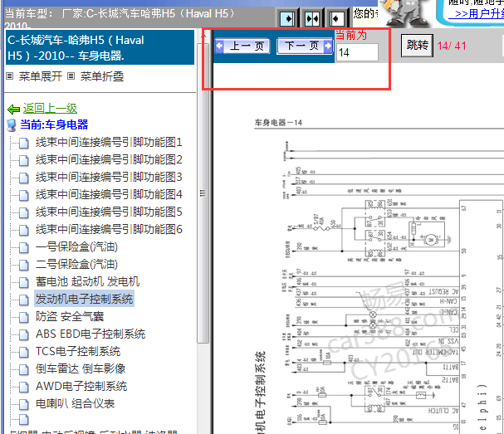
Task: Open 蓄电池 起动机 发电机 entry
Action: coord(87,282)
